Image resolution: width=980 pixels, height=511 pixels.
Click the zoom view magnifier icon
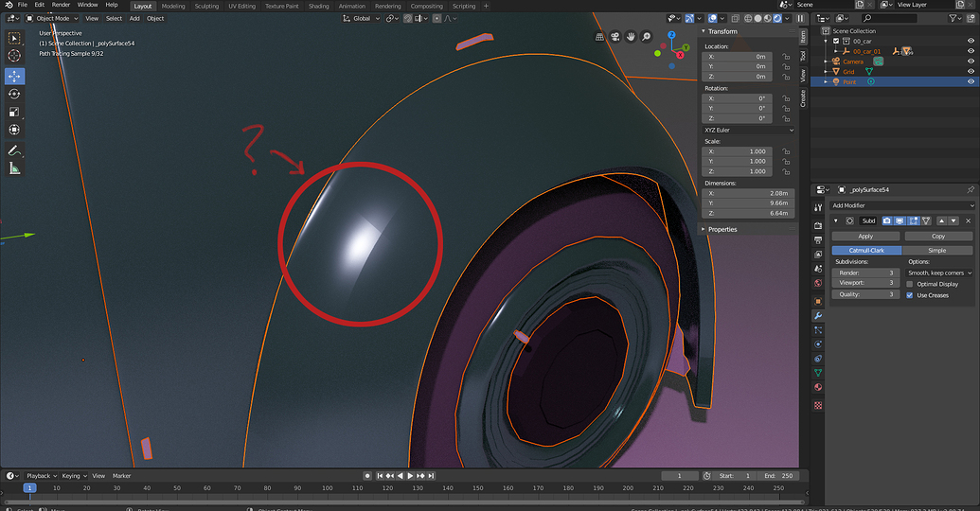[x=647, y=37]
